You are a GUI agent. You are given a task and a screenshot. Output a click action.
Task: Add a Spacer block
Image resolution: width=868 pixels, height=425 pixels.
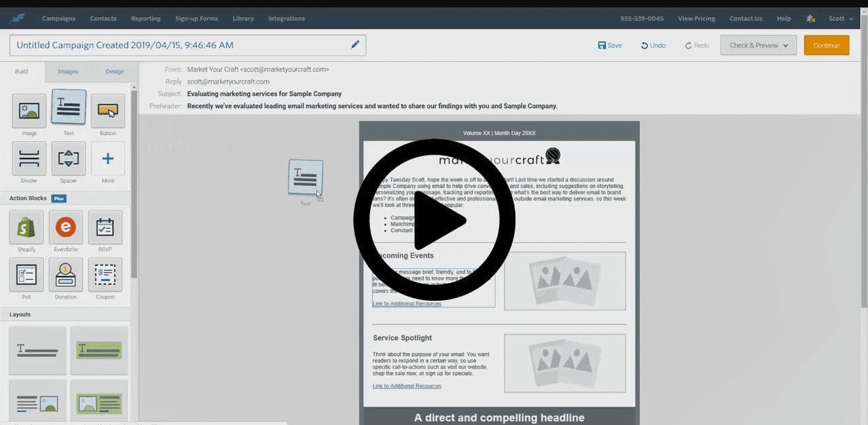click(68, 158)
